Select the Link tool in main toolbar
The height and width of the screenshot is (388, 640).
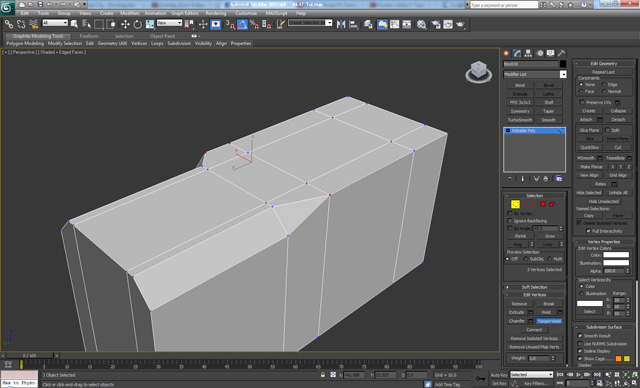9,24
